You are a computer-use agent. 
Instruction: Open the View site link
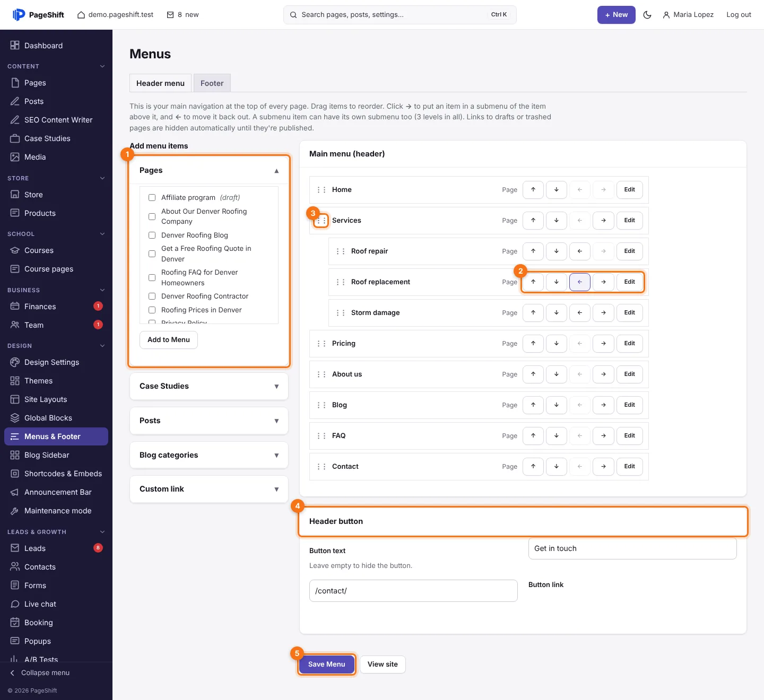tap(383, 664)
